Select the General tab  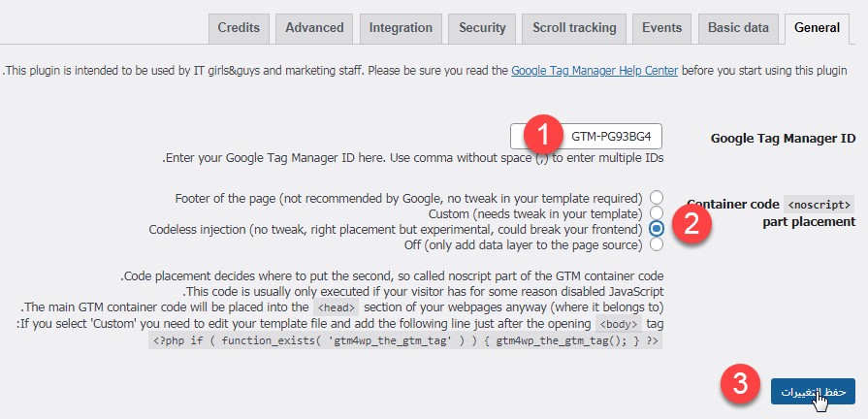(x=817, y=28)
